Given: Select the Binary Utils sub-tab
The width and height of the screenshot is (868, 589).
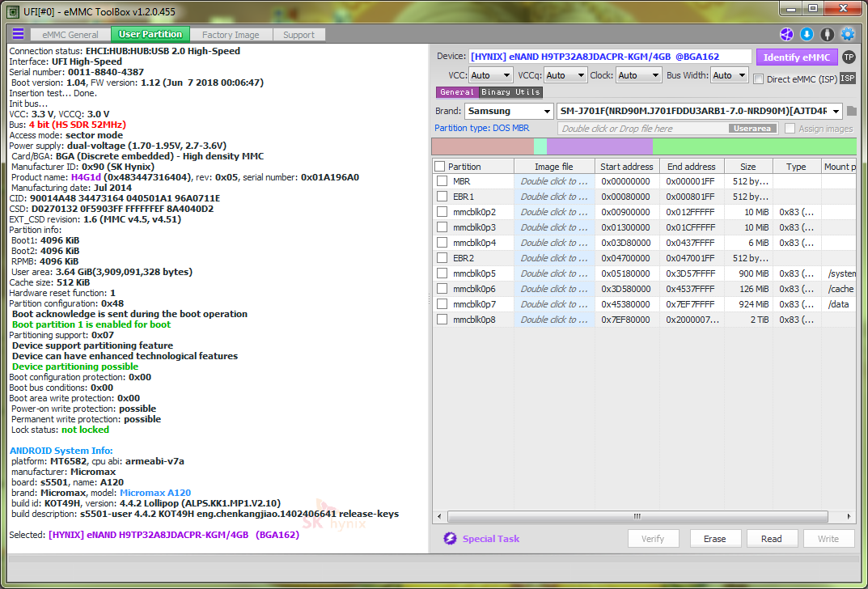Looking at the screenshot, I should click(510, 92).
